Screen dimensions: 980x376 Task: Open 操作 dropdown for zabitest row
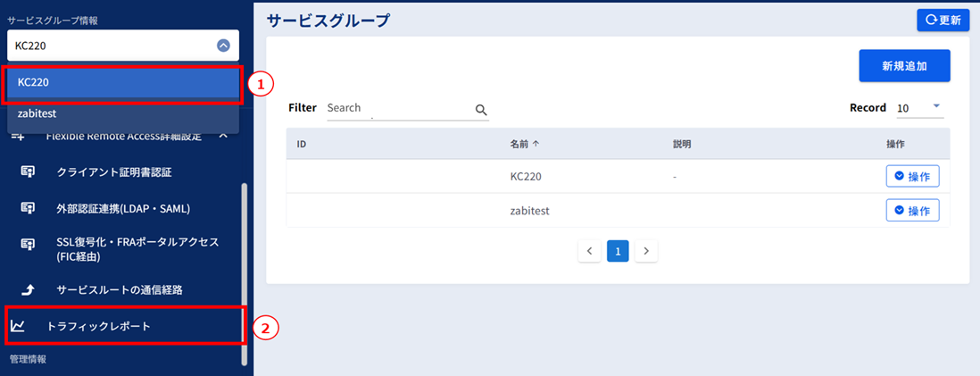[x=912, y=211]
